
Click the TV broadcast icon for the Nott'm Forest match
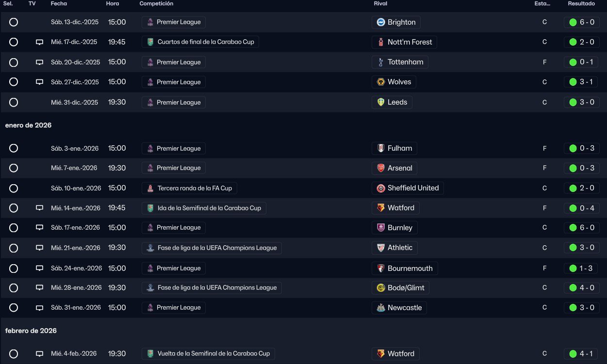(x=40, y=42)
